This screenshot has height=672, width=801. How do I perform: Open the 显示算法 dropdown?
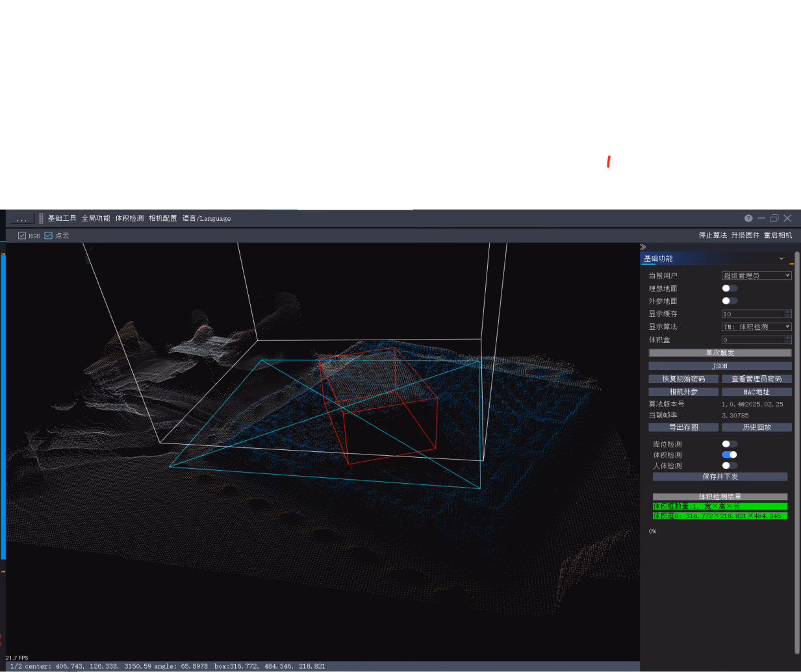point(756,327)
